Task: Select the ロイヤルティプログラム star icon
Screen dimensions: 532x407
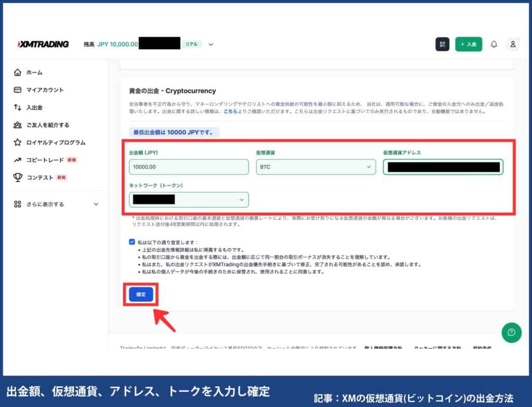Action: 19,142
